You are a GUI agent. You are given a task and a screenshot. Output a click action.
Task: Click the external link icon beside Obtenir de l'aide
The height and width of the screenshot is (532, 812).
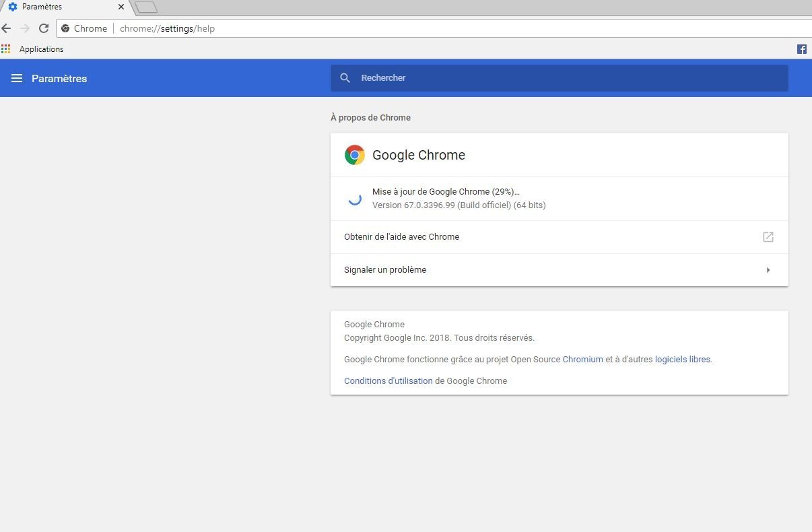[x=768, y=237]
